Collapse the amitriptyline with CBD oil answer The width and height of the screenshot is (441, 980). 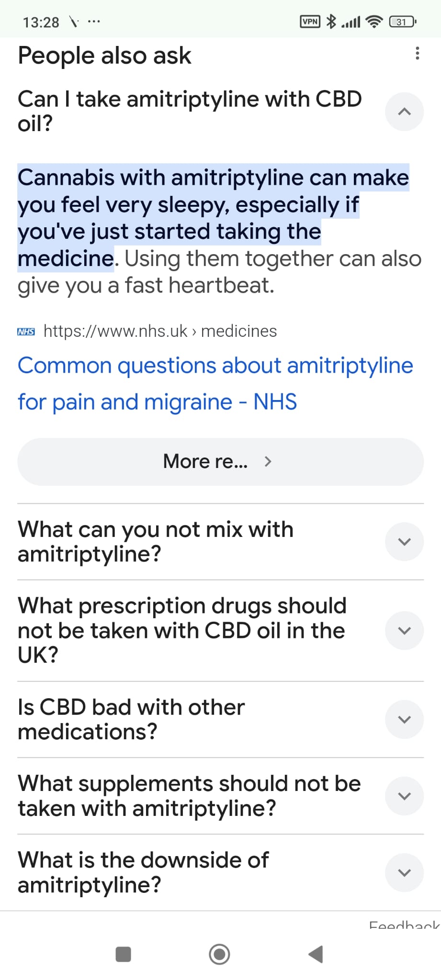coord(404,111)
